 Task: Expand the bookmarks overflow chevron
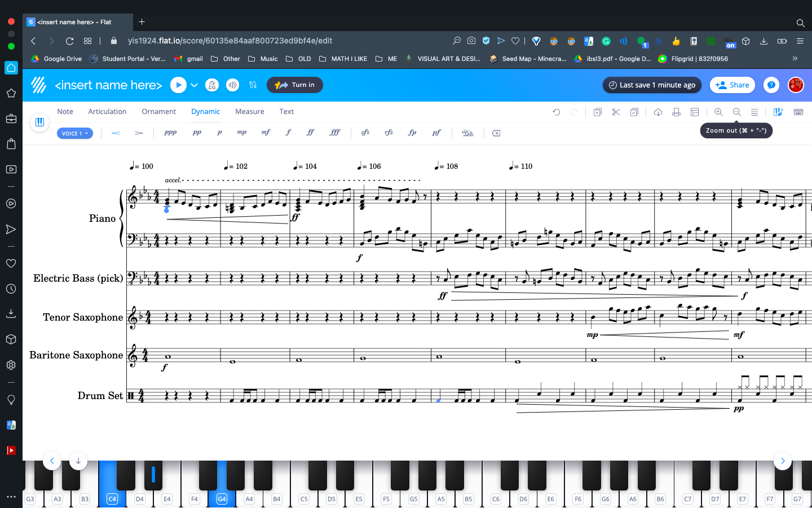point(795,58)
